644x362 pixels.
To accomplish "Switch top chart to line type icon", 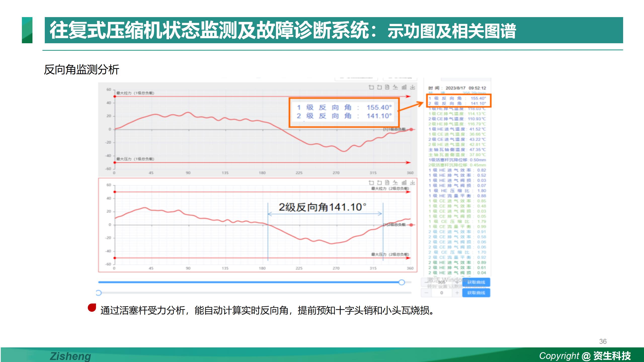I will click(x=395, y=87).
